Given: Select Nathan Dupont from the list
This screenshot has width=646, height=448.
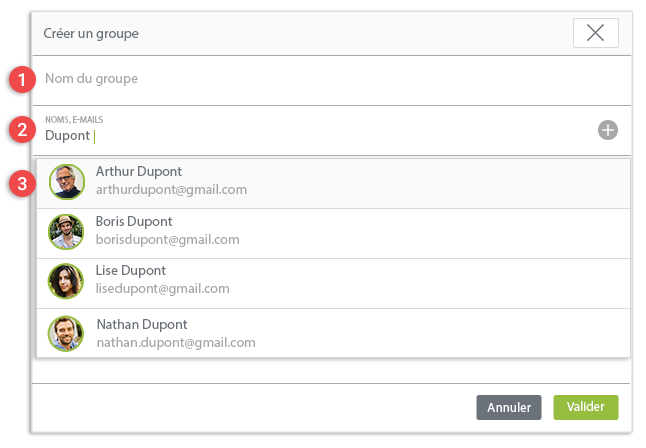Looking at the screenshot, I should click(333, 333).
